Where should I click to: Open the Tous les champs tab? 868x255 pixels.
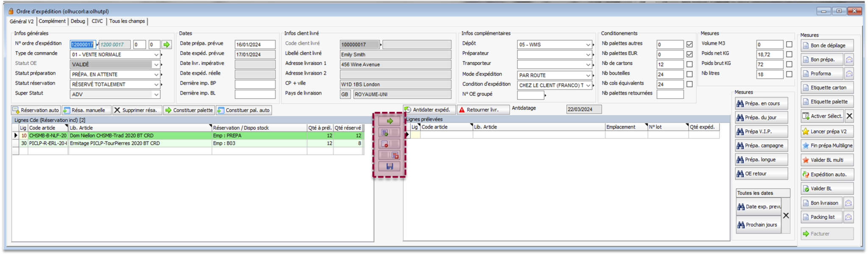tap(127, 21)
